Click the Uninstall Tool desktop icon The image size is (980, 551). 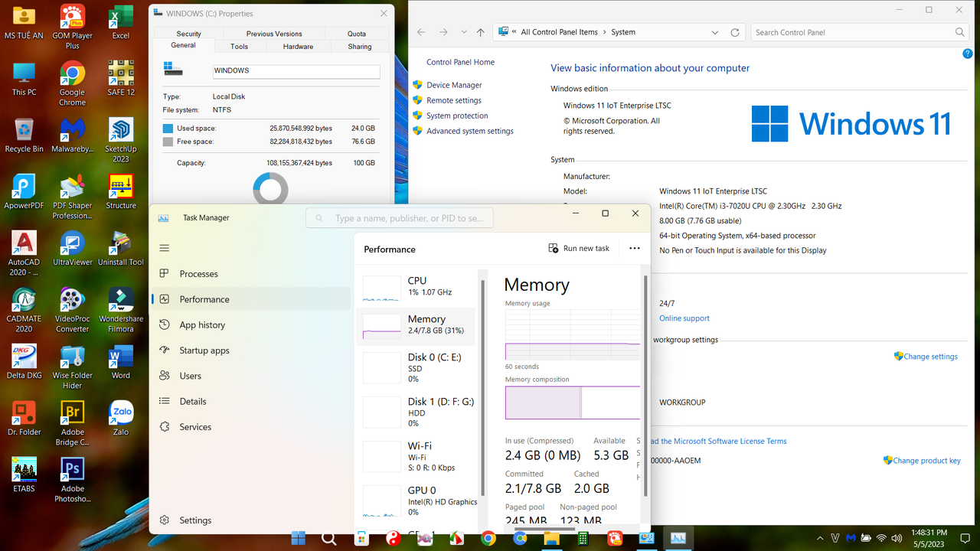point(121,249)
